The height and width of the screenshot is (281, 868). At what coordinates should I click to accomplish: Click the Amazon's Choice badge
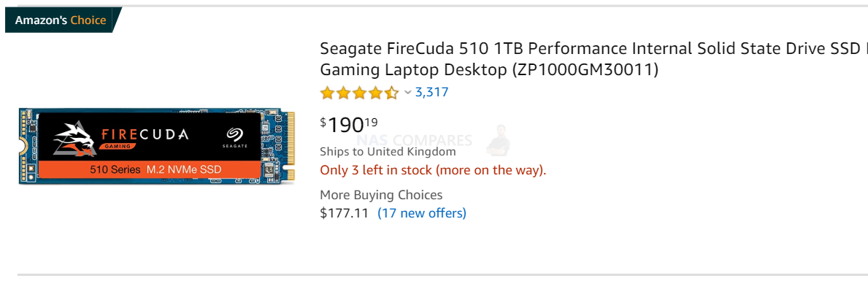pos(61,20)
